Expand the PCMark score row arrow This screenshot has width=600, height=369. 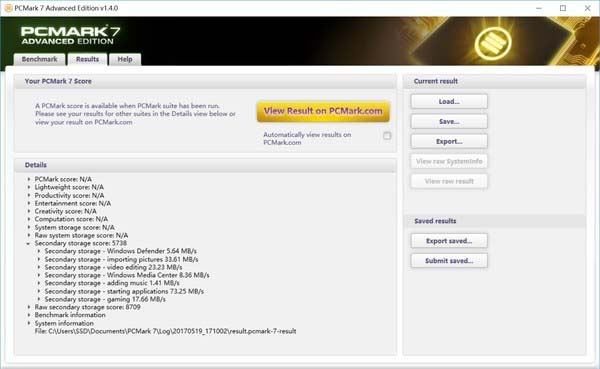pos(29,179)
